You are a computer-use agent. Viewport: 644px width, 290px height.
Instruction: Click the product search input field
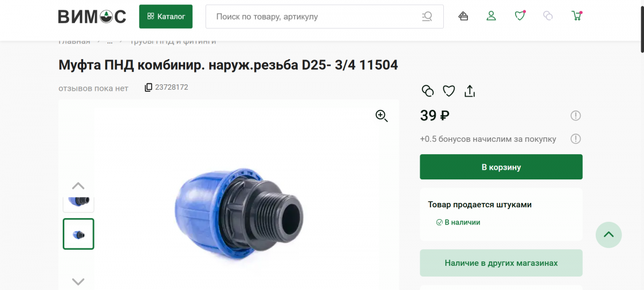click(317, 17)
